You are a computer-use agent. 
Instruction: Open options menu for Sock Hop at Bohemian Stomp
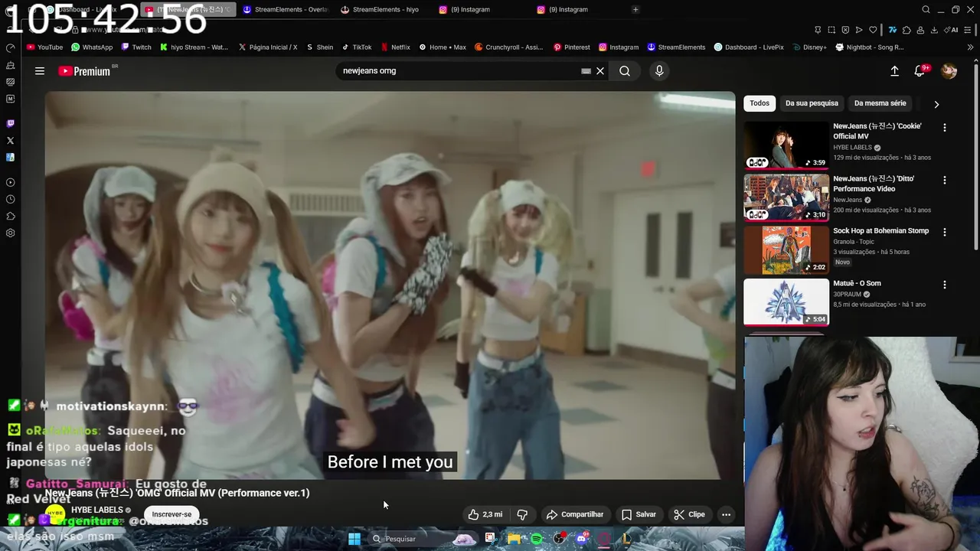[944, 232]
